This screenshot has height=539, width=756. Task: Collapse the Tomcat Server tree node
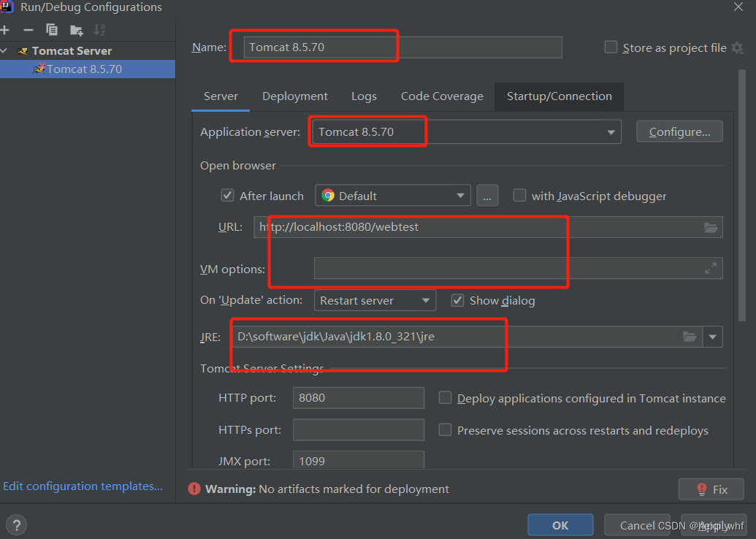[5, 50]
